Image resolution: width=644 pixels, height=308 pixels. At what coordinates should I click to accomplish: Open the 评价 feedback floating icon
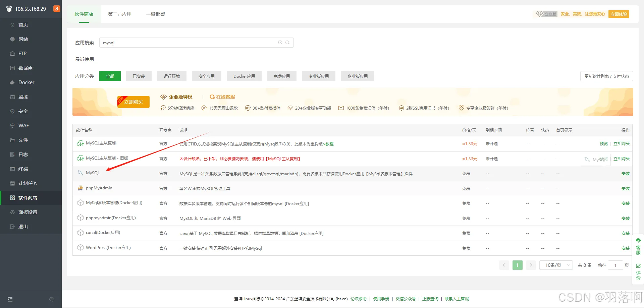point(638,272)
